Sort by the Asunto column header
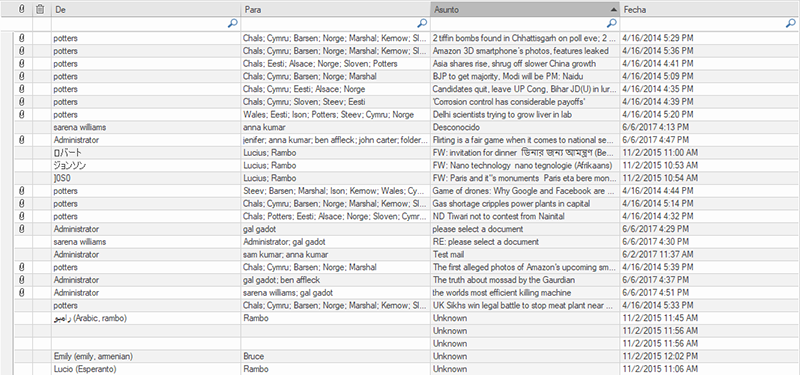Image resolution: width=800 pixels, height=375 pixels. [x=525, y=9]
